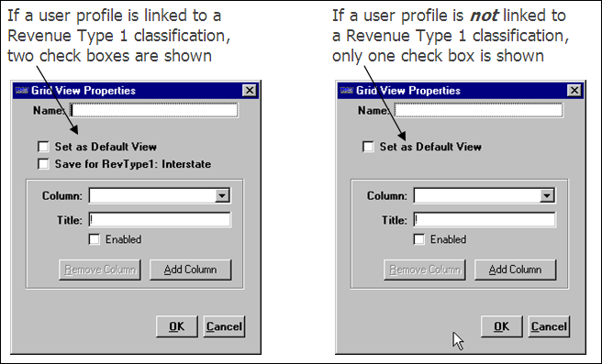Click Add Column in left dialog

point(191,270)
